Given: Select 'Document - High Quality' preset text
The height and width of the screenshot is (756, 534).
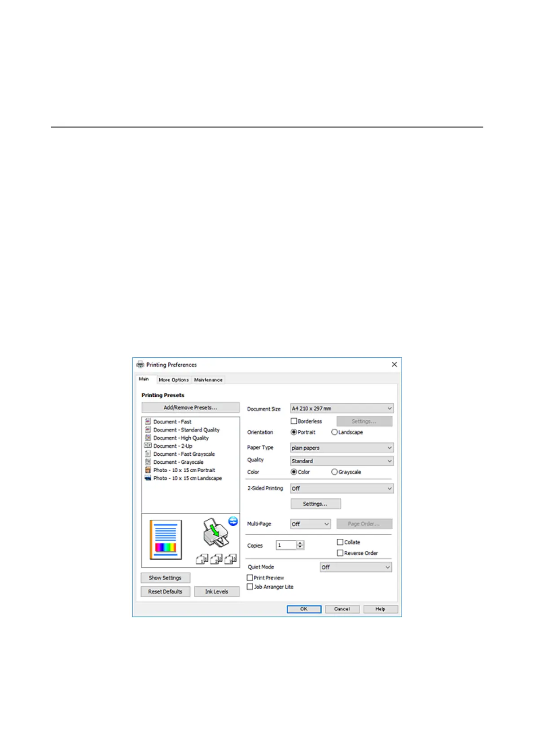Looking at the screenshot, I should point(181,438).
